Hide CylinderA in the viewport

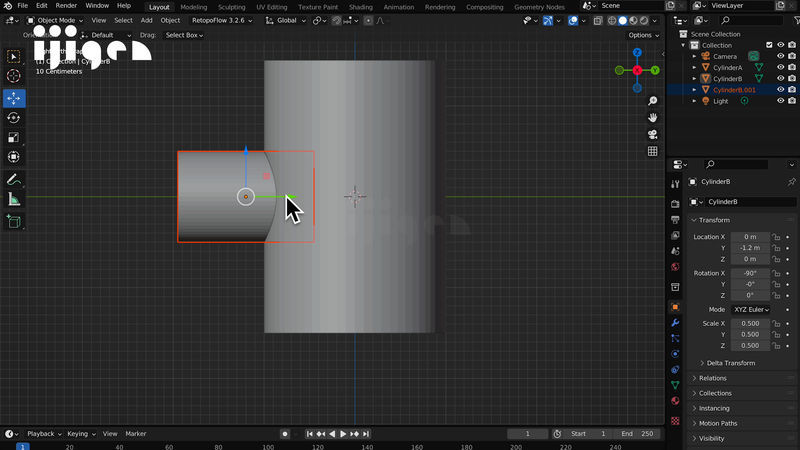pyautogui.click(x=780, y=68)
